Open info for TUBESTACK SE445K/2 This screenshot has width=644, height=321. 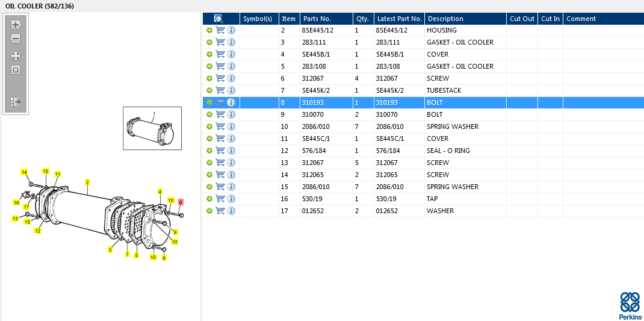(231, 90)
